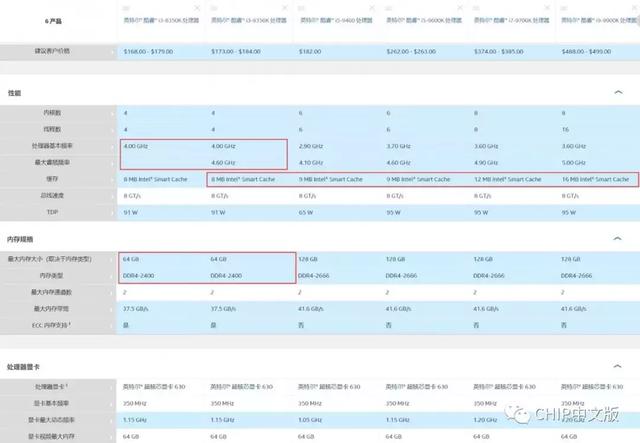640x443 pixels.
Task: Click the 最大内存带宽 row label
Action: tap(51, 309)
